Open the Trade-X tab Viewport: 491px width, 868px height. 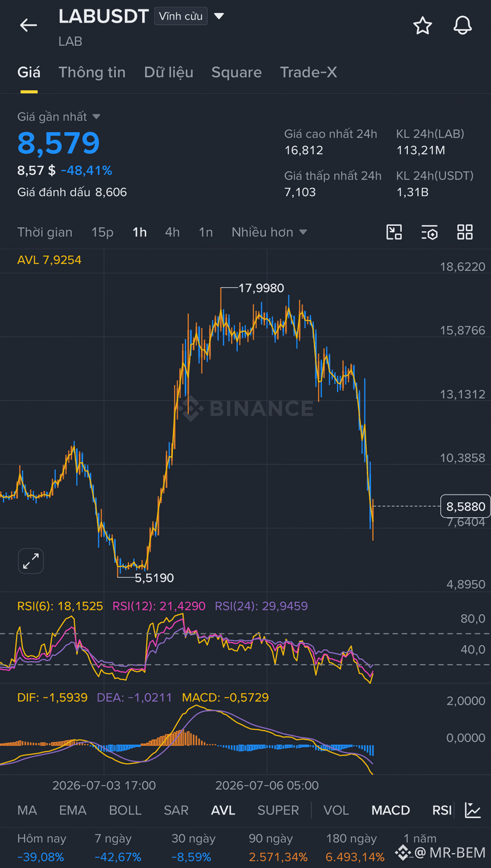pyautogui.click(x=309, y=73)
